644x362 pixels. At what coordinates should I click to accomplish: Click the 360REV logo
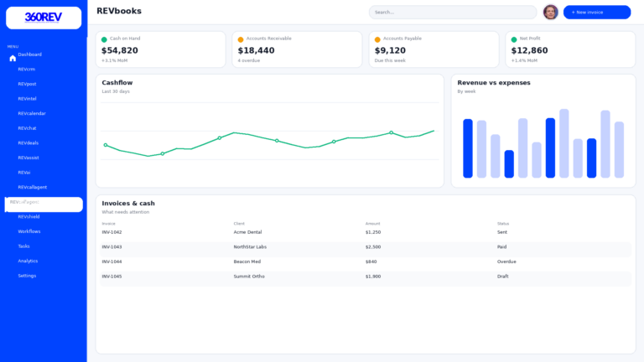[44, 18]
